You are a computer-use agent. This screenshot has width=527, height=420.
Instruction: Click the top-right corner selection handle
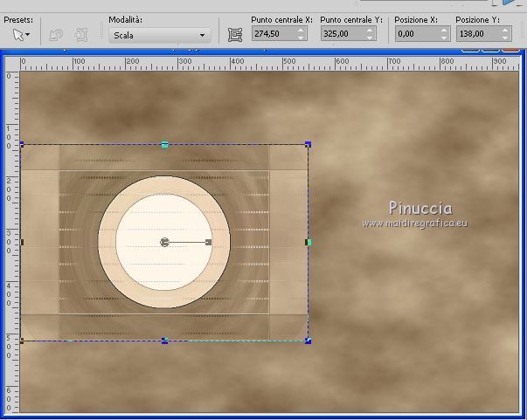tap(308, 145)
